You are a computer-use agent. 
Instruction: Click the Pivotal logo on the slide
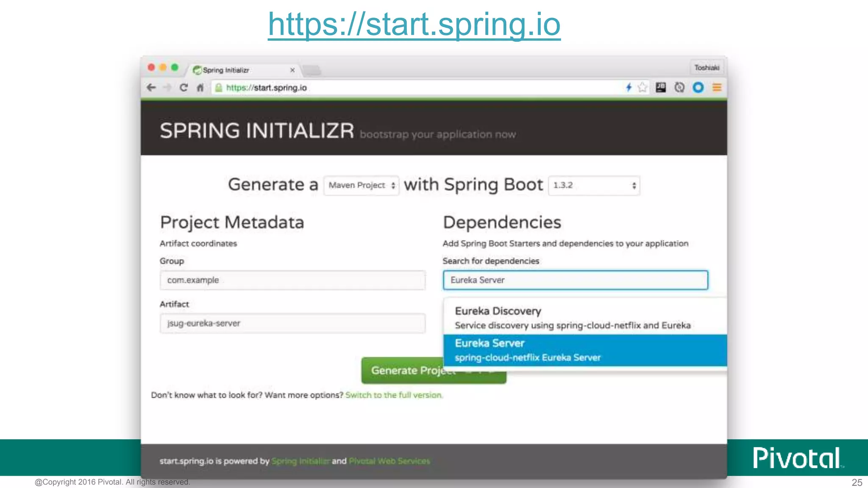coord(798,457)
